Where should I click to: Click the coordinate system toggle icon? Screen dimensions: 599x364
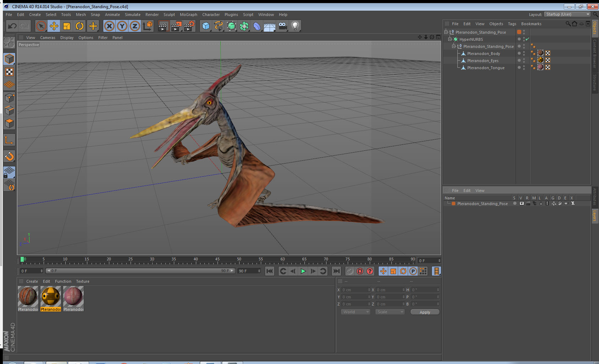point(148,26)
